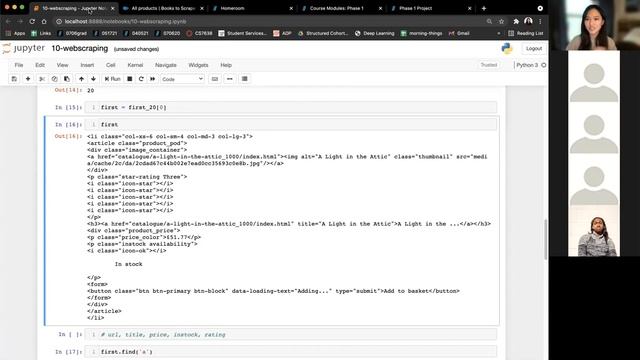Copy selected cells icon
The image size is (640, 360).
54,79
